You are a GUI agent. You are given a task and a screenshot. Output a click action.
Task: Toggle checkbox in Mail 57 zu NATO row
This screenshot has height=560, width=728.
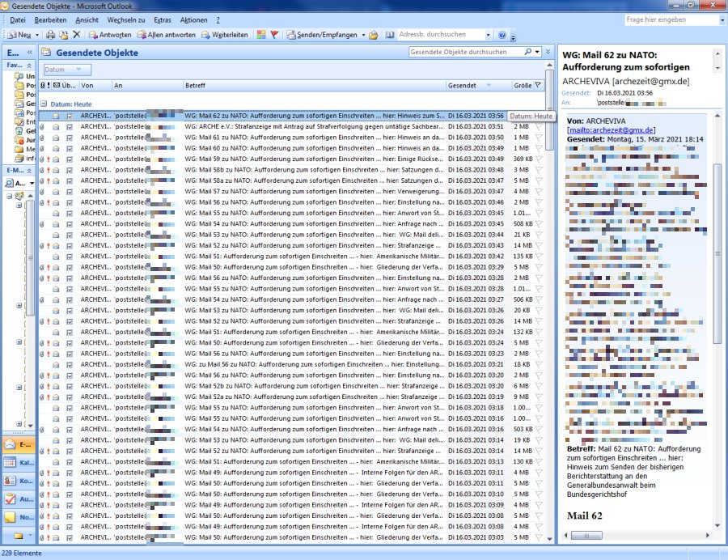tap(70, 191)
